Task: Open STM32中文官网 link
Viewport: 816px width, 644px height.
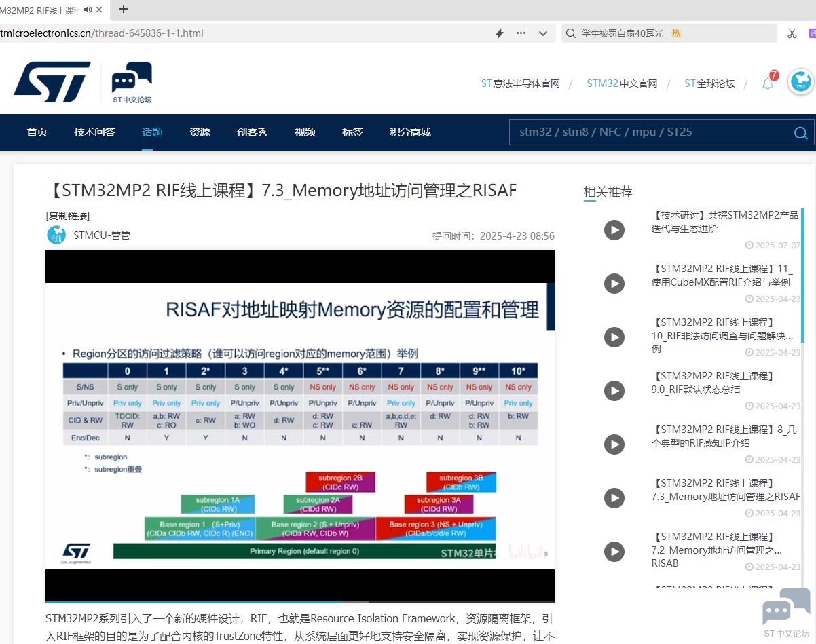Action: (x=622, y=83)
